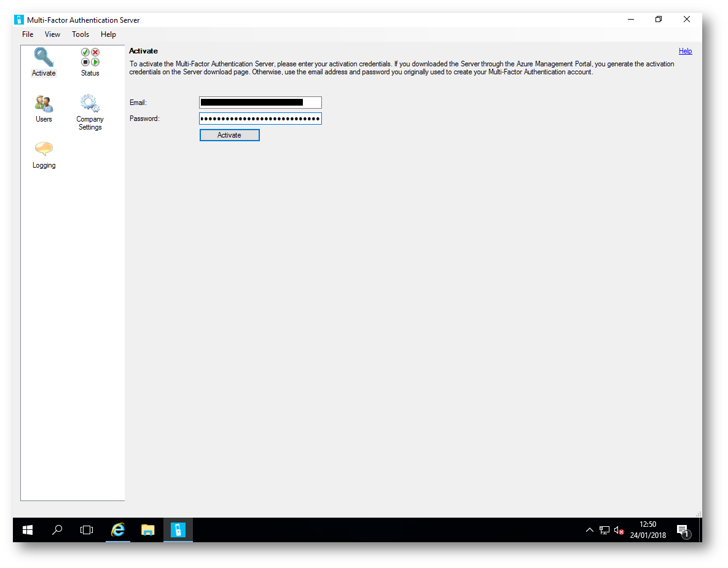Open the Action Center notifications
The height and width of the screenshot is (568, 728).
click(683, 531)
